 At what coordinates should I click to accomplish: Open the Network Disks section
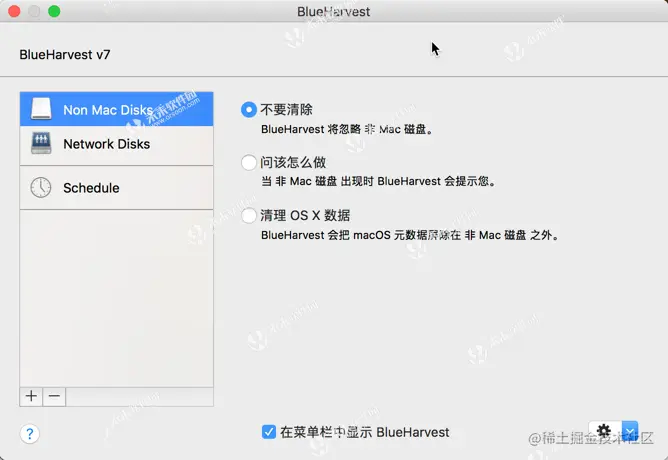click(116, 144)
